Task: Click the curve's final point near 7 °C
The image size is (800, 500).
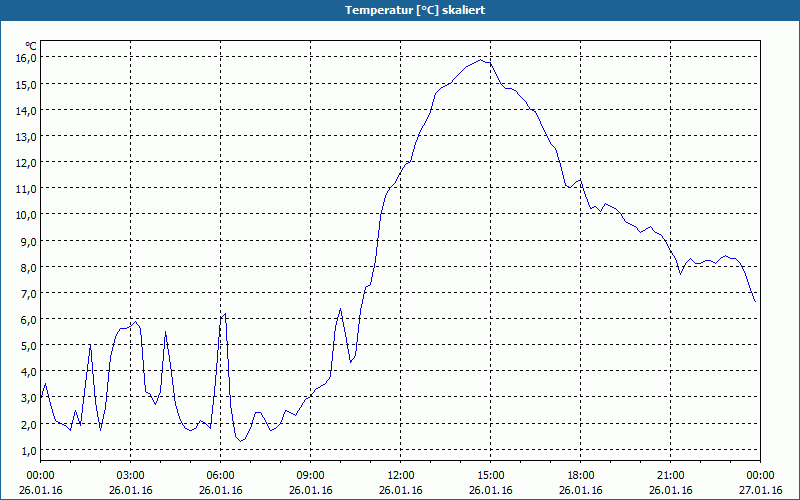Action: pos(755,302)
